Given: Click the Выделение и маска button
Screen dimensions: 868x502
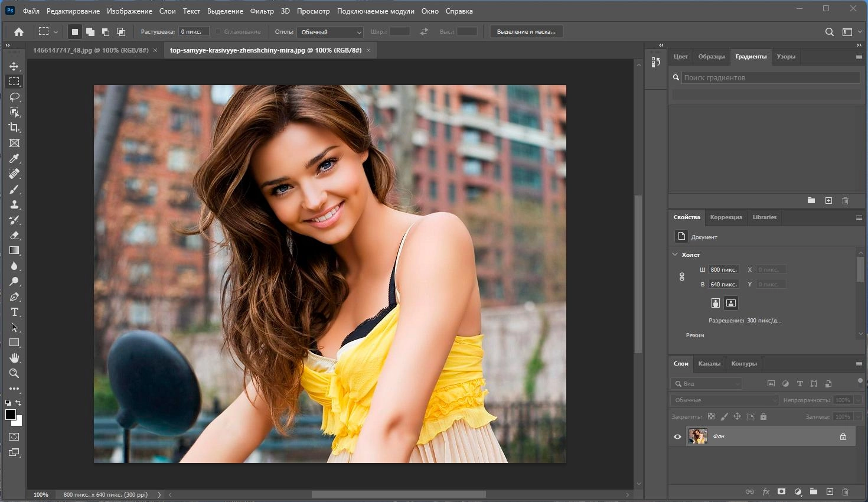Looking at the screenshot, I should point(526,32).
